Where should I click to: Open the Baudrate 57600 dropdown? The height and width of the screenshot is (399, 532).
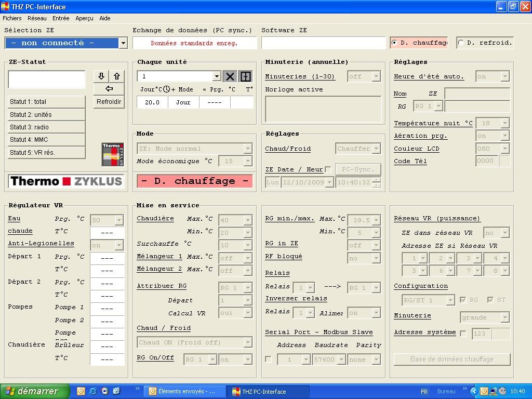[x=342, y=360]
